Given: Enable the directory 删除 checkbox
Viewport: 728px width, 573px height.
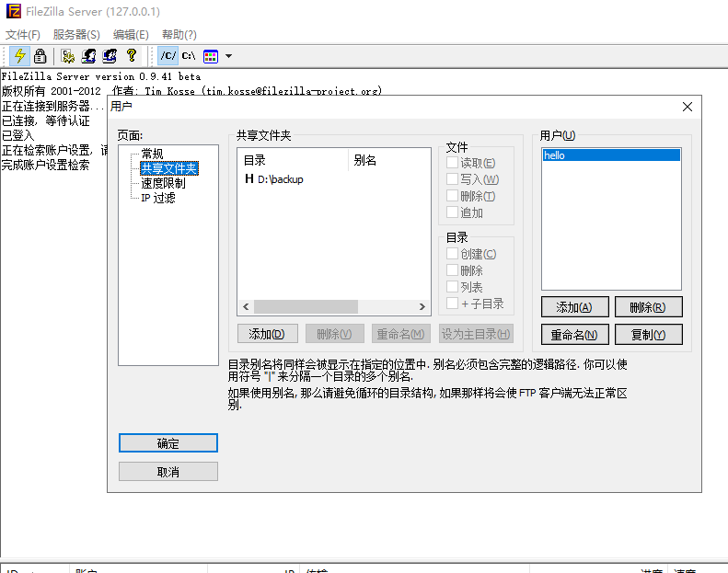Looking at the screenshot, I should [452, 270].
